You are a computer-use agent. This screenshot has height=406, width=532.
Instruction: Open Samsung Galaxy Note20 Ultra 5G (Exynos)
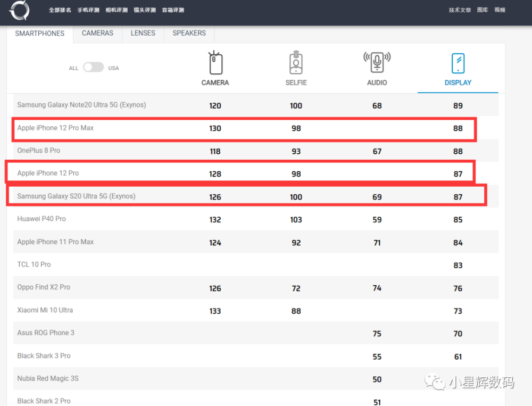point(81,104)
